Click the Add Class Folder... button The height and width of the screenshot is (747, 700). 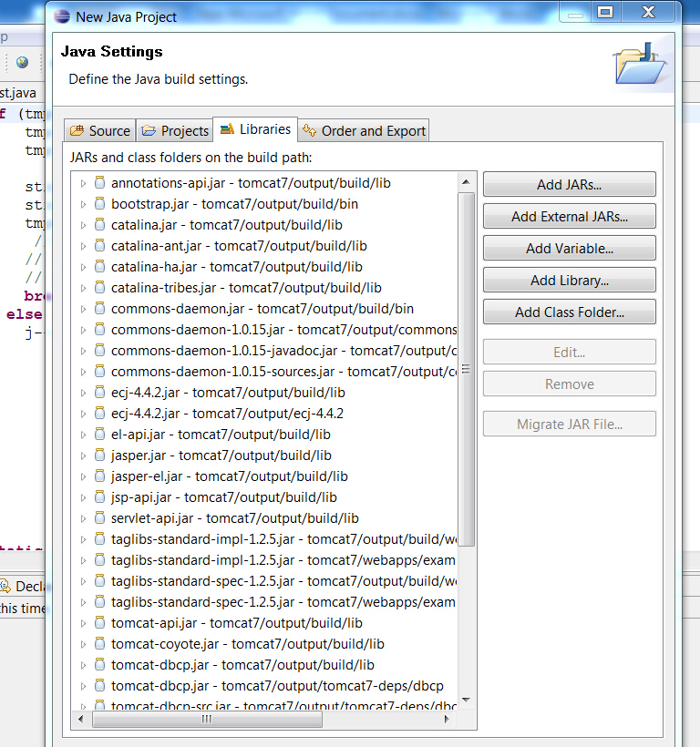pos(569,312)
